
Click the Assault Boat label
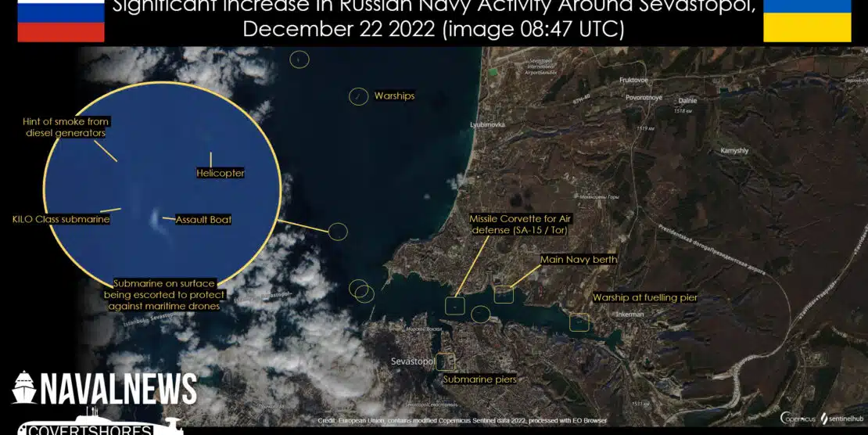[203, 220]
